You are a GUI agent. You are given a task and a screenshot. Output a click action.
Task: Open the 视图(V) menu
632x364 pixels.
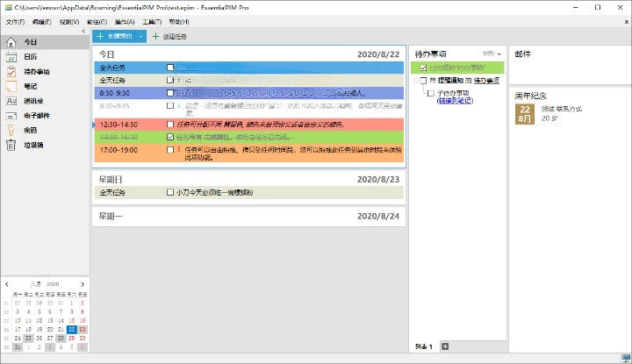[69, 22]
